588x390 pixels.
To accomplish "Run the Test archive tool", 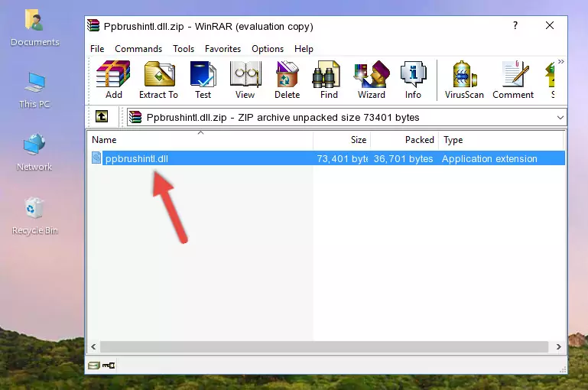I will 203,80.
